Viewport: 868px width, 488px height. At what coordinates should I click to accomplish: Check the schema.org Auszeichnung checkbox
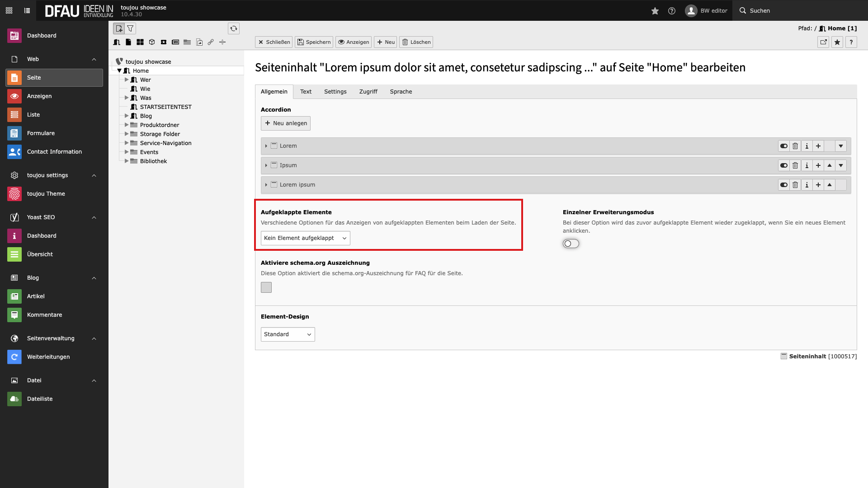266,287
